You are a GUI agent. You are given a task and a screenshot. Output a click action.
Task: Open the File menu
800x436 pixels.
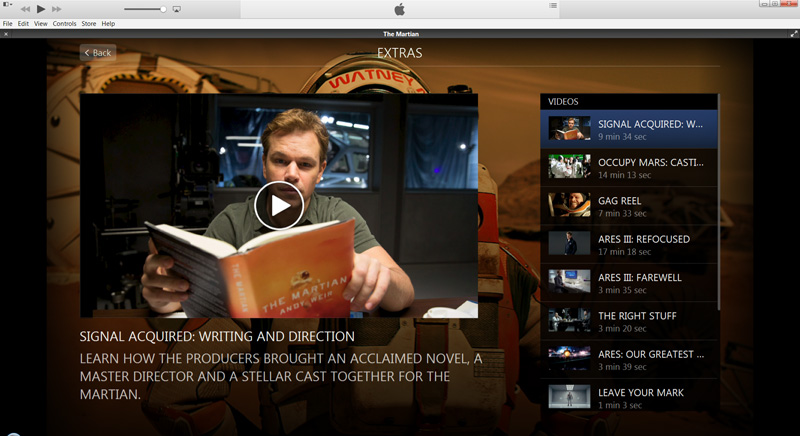[x=8, y=23]
